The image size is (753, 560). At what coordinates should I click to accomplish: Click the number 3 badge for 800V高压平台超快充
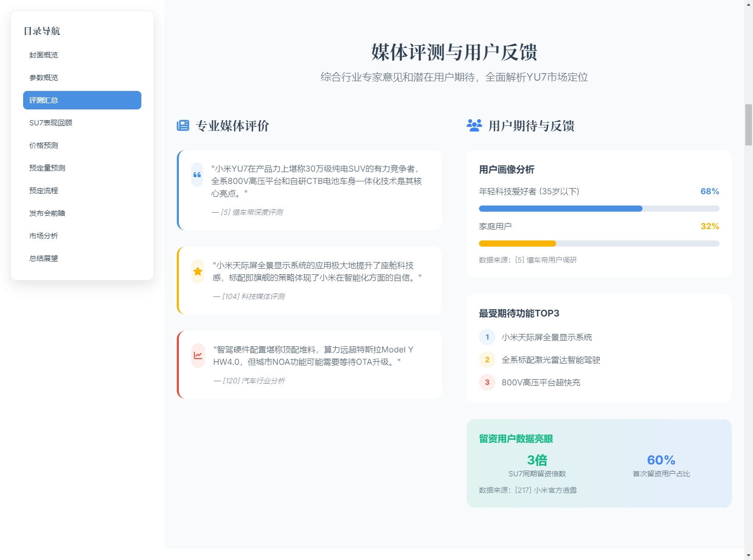click(487, 382)
